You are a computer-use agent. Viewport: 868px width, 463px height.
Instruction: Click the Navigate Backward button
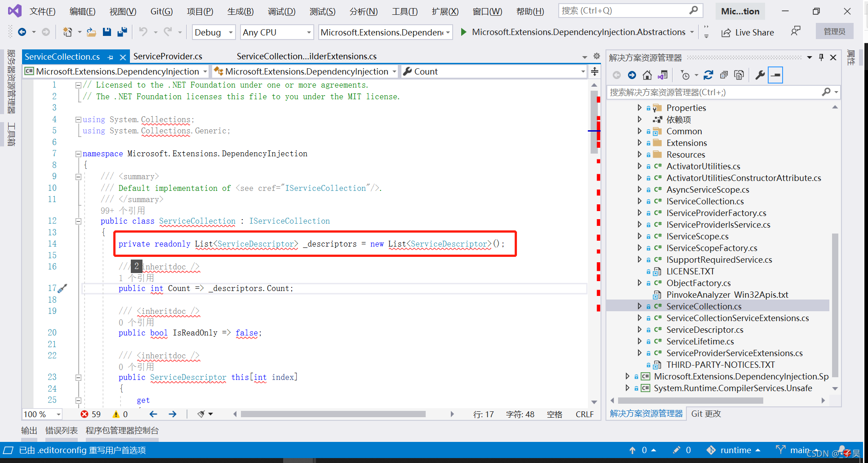coord(22,32)
